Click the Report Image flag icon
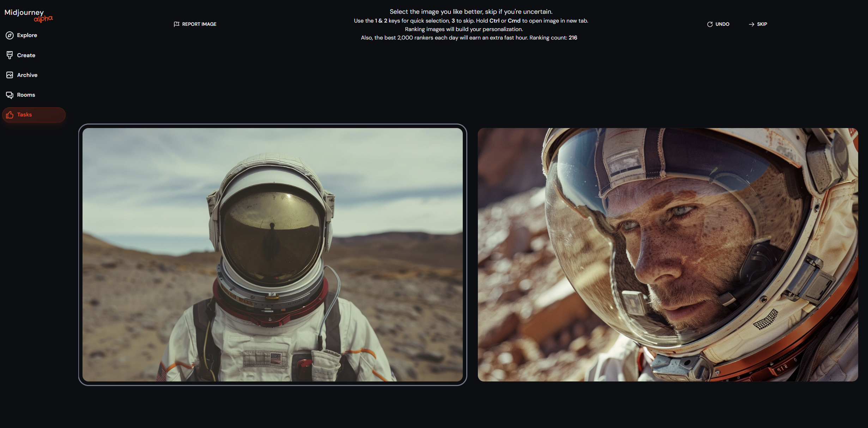This screenshot has height=428, width=868. click(177, 24)
